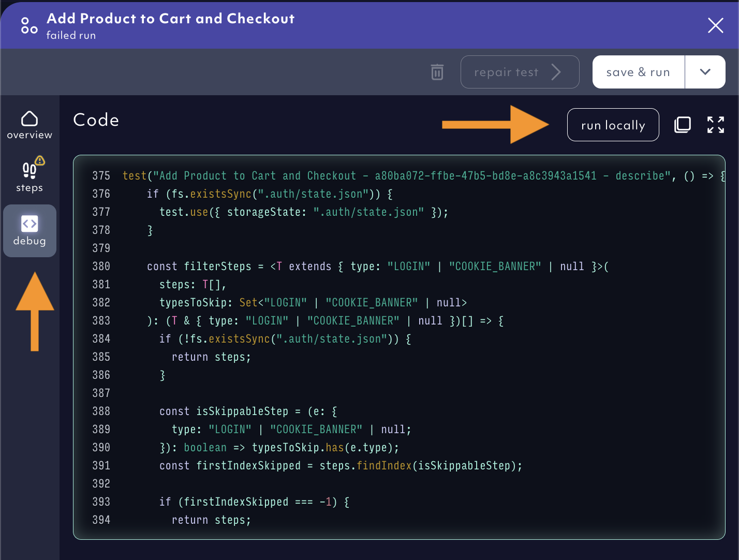
Task: Click the 'Add Product to Cart and Checkout' title
Action: click(171, 19)
